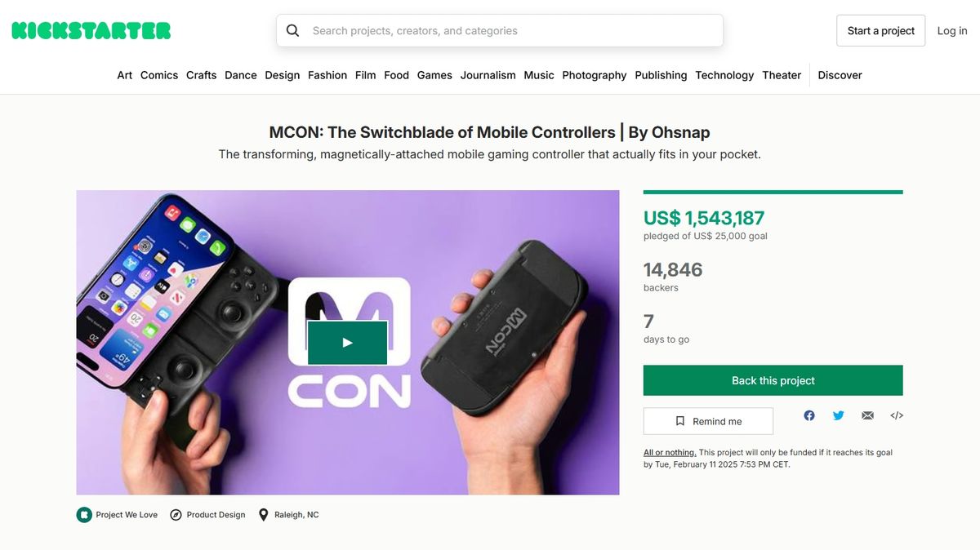This screenshot has height=550, width=980.
Task: Share project via email icon
Action: (x=867, y=415)
